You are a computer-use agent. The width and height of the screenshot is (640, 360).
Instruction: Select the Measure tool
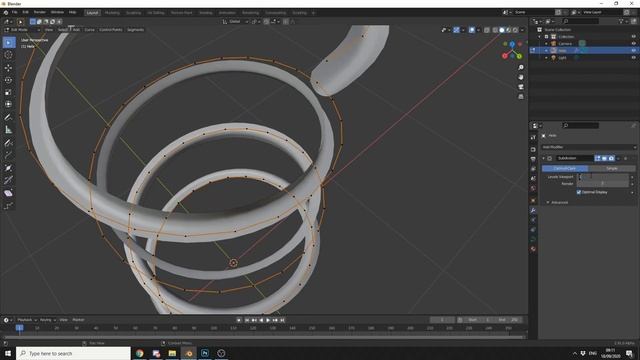(9, 130)
